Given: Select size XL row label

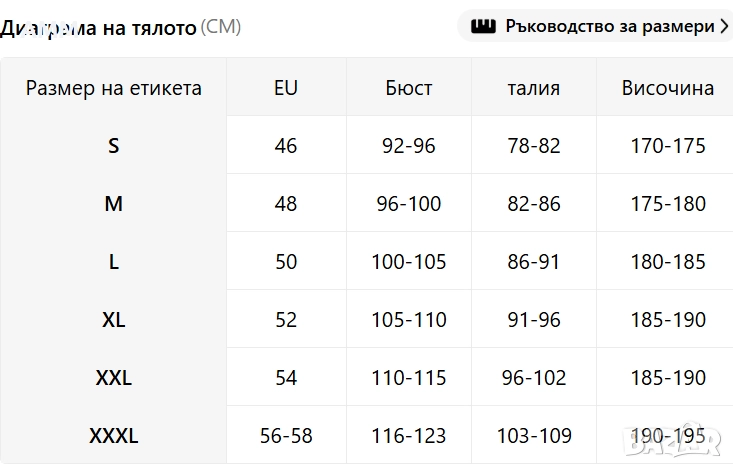Looking at the screenshot, I should 114,320.
